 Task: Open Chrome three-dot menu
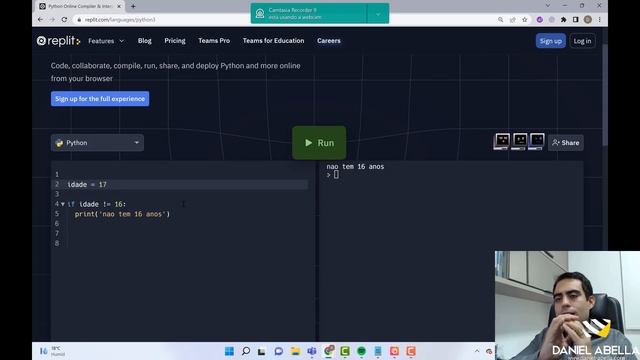pos(600,20)
